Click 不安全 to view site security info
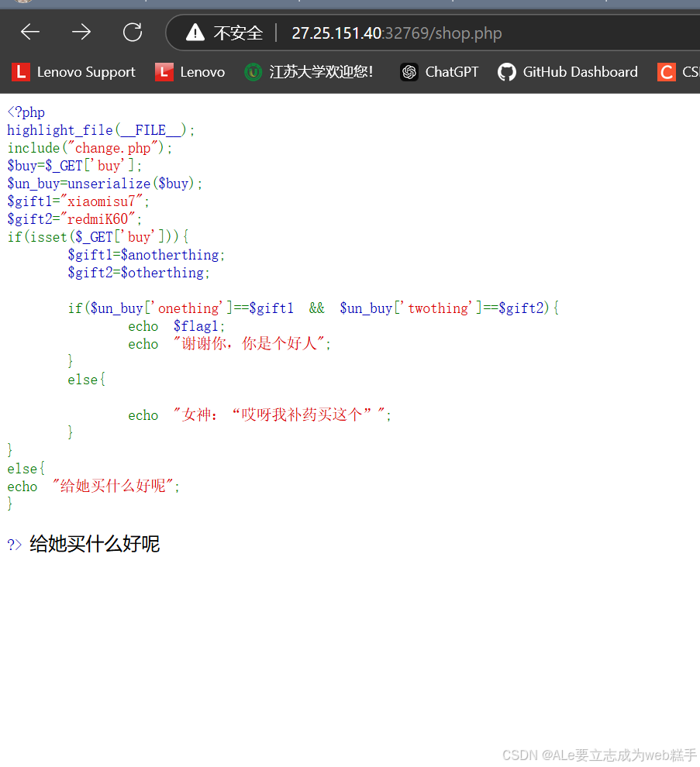The height and width of the screenshot is (767, 700). click(x=238, y=33)
